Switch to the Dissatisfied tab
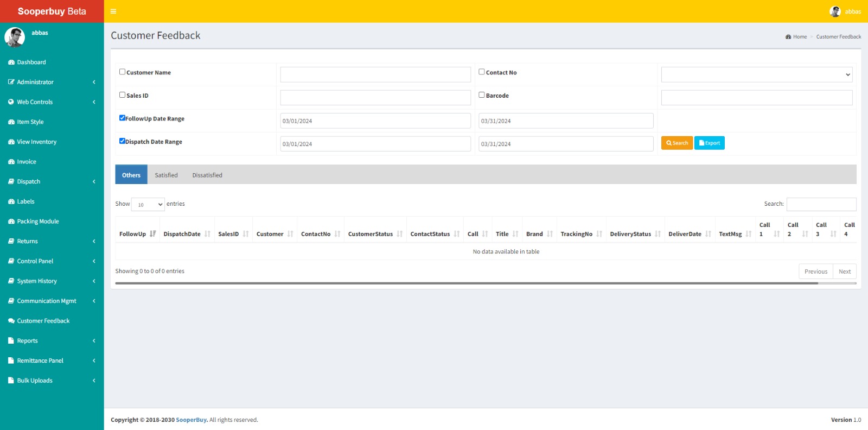The height and width of the screenshot is (430, 868). pyautogui.click(x=207, y=175)
